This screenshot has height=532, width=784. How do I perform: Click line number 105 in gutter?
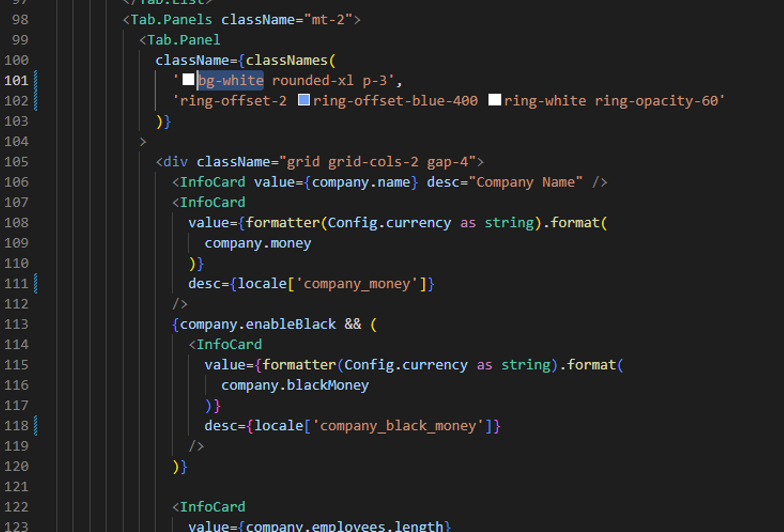pyautogui.click(x=16, y=162)
